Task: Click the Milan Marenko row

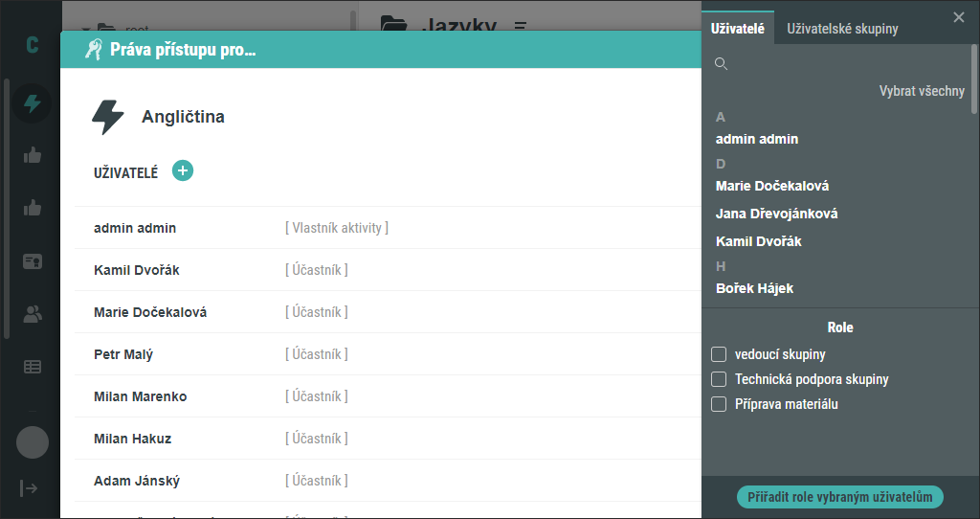Action: pos(389,396)
